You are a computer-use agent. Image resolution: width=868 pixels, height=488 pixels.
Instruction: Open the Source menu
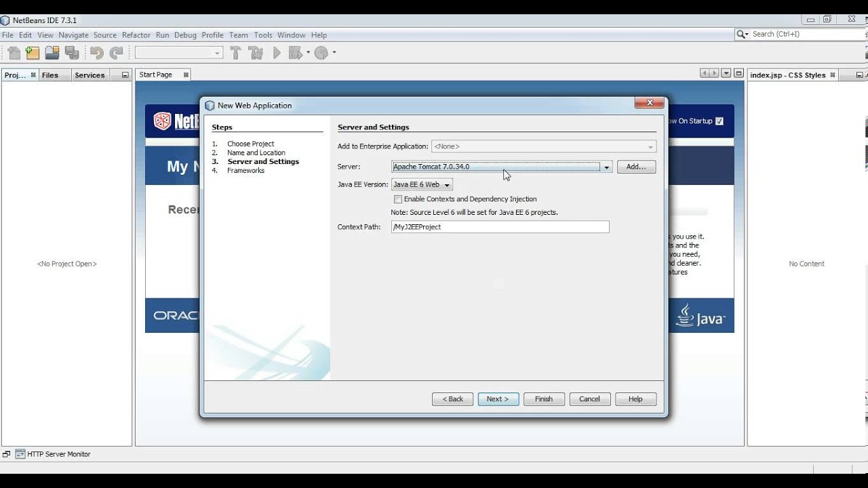coord(105,35)
